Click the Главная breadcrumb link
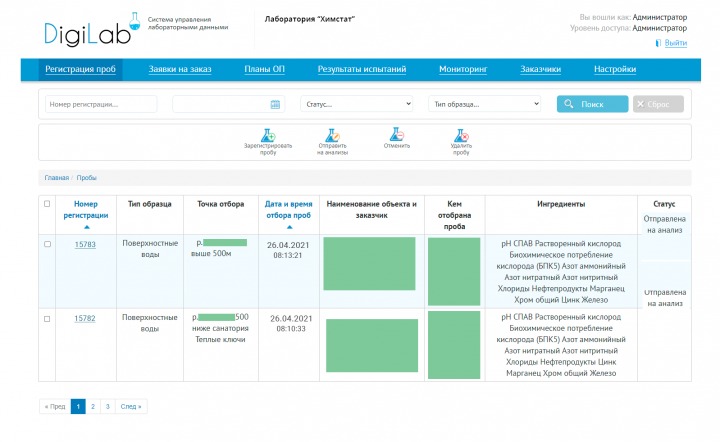The height and width of the screenshot is (442, 720). (56, 178)
